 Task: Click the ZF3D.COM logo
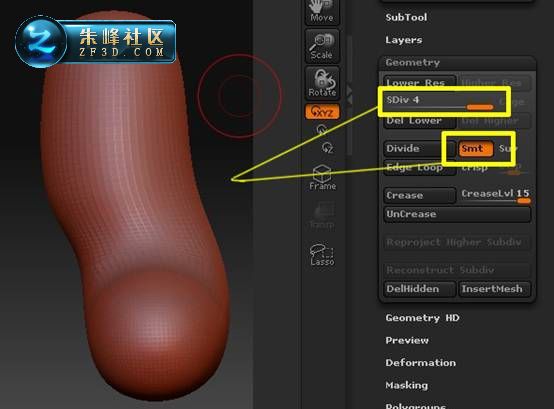pos(95,42)
